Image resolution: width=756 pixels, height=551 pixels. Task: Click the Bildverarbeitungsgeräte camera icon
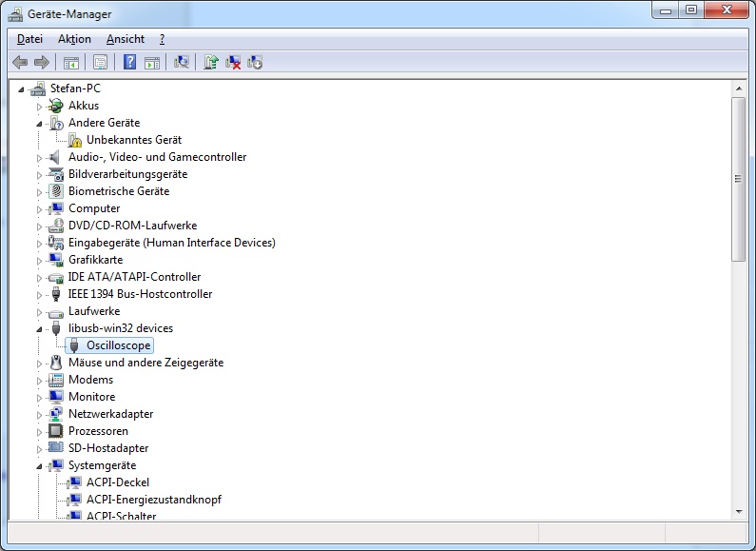(x=56, y=174)
